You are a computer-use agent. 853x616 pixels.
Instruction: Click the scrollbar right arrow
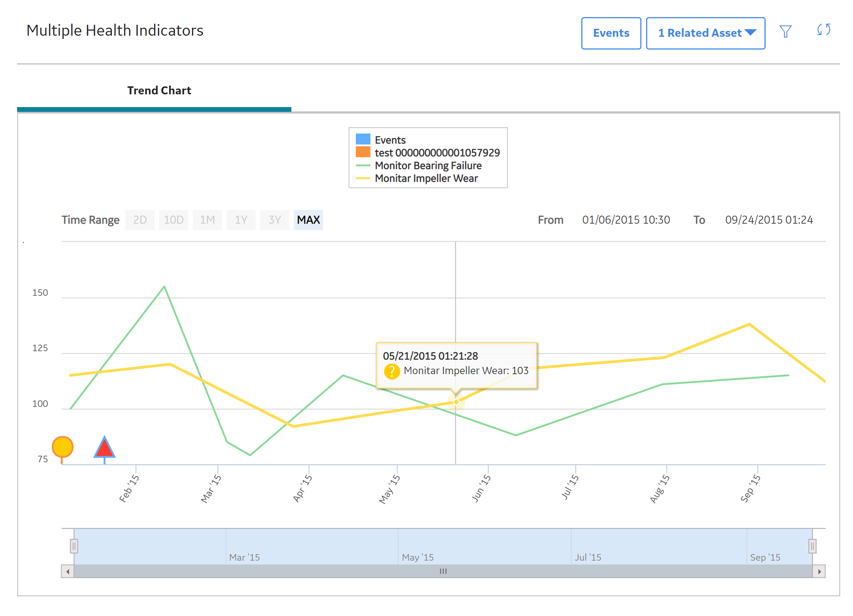pos(819,571)
